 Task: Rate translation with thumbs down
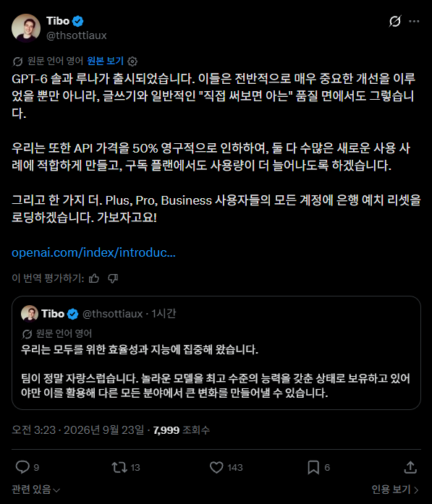[113, 278]
